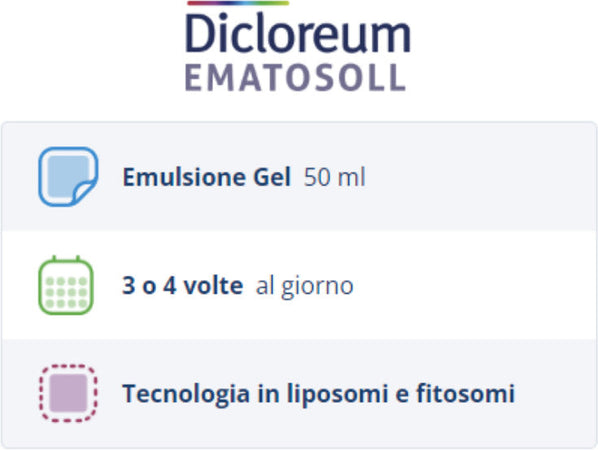Click the green calendar icon
Image resolution: width=598 pixels, height=450 pixels.
(66, 285)
